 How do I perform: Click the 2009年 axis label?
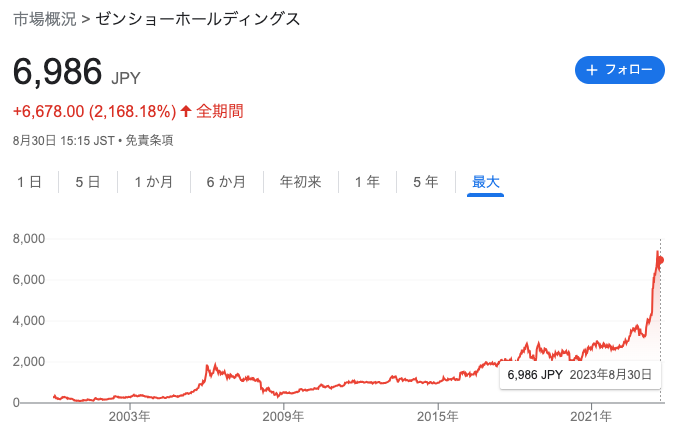[x=283, y=416]
